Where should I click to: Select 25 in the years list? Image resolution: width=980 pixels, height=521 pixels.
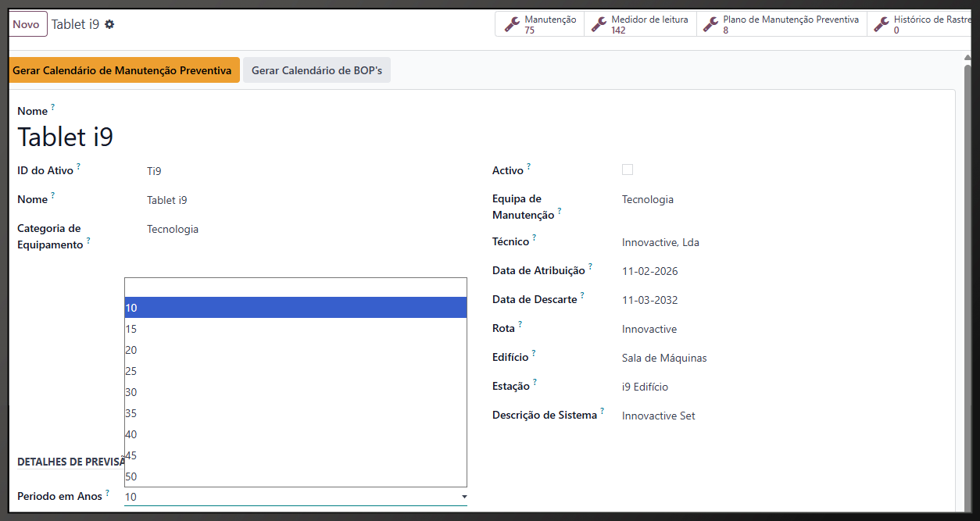click(295, 371)
